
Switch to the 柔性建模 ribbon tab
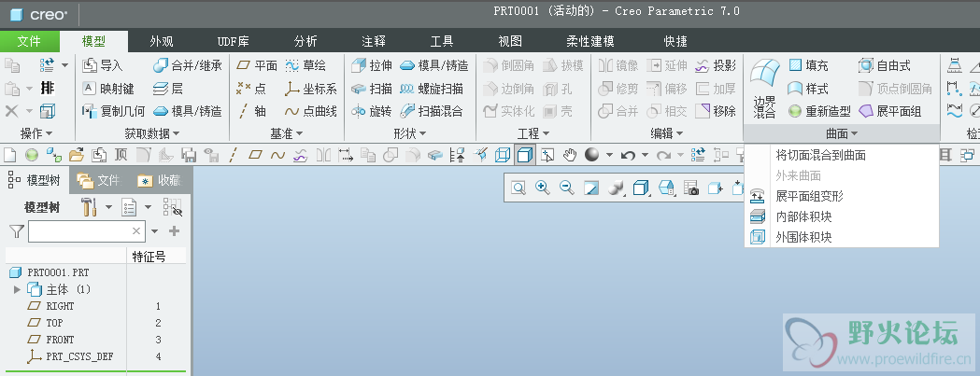590,41
